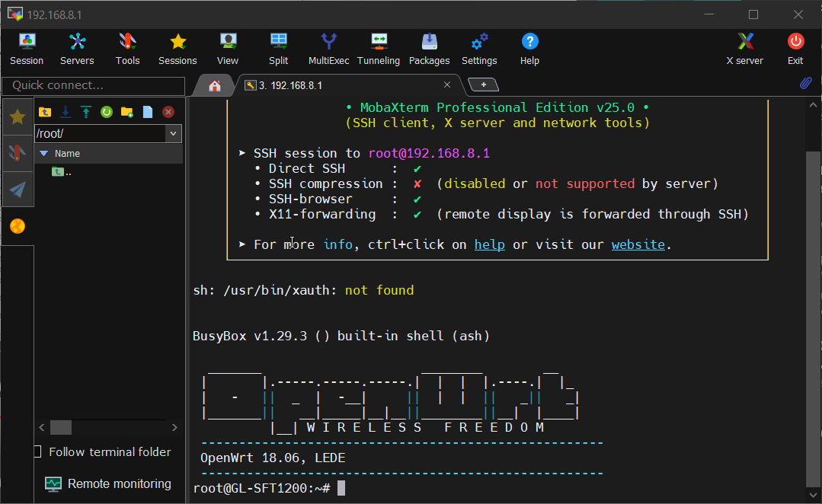Open MobaXterm Settings
This screenshot has height=504, width=822.
[479, 49]
